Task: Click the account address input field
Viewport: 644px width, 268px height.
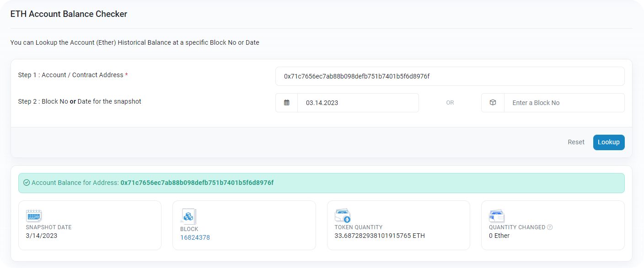Action: 450,76
